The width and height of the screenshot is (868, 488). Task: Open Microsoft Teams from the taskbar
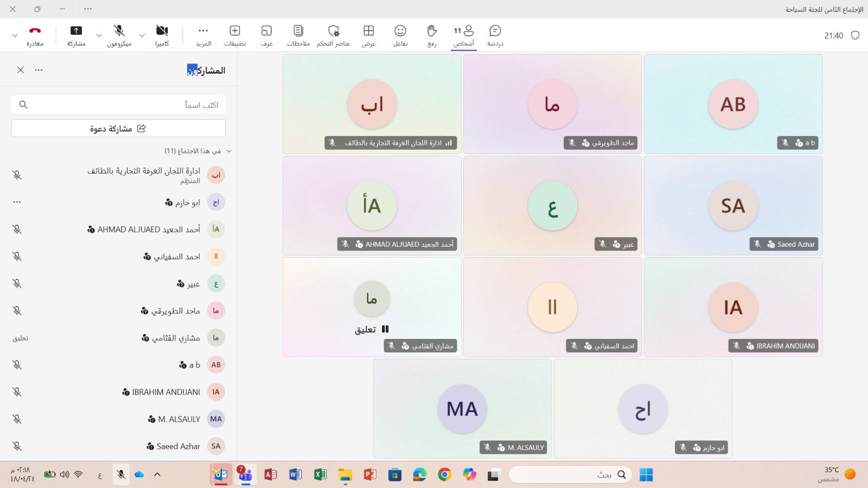245,474
